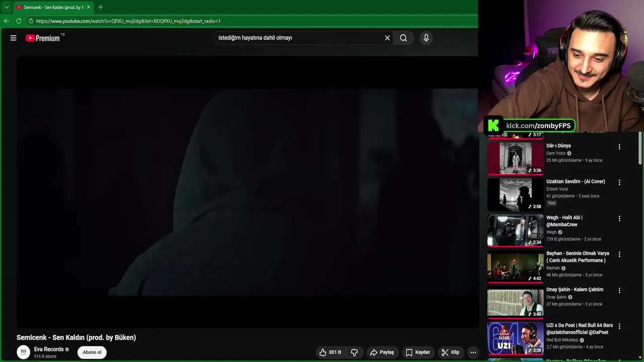The image size is (644, 362).
Task: Click the video title Semicenk - Sen Kaldın
Action: pyautogui.click(x=76, y=337)
